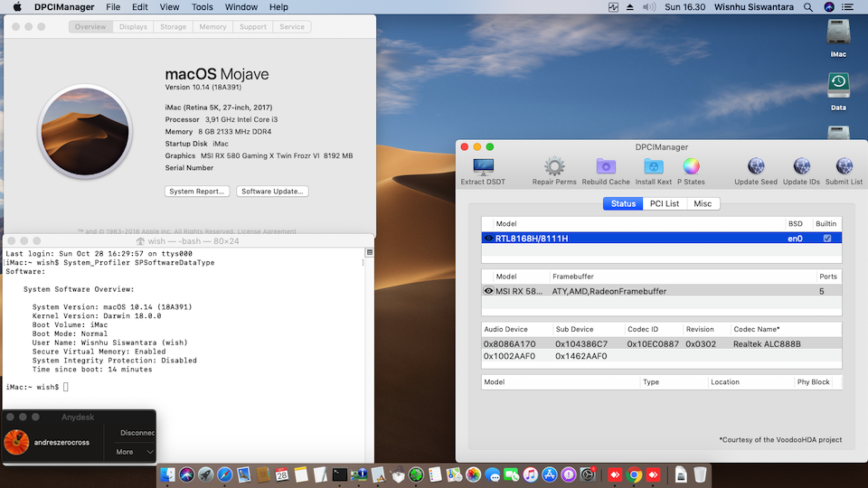Click the eye icon beside MSI RX 580
Viewport: 868px width, 488px height.
[x=488, y=291]
